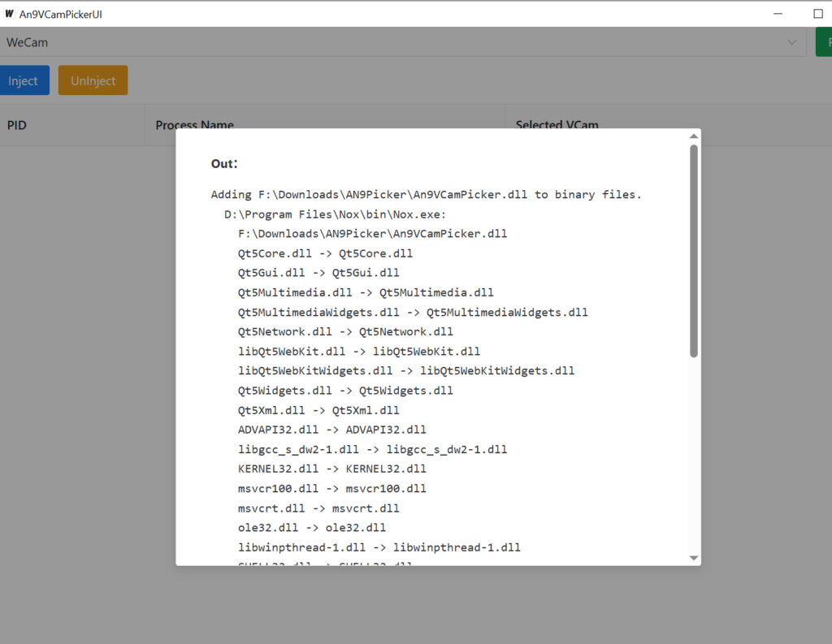Image resolution: width=832 pixels, height=644 pixels.
Task: Click the green button beside the camera dropdown
Action: pyautogui.click(x=824, y=42)
